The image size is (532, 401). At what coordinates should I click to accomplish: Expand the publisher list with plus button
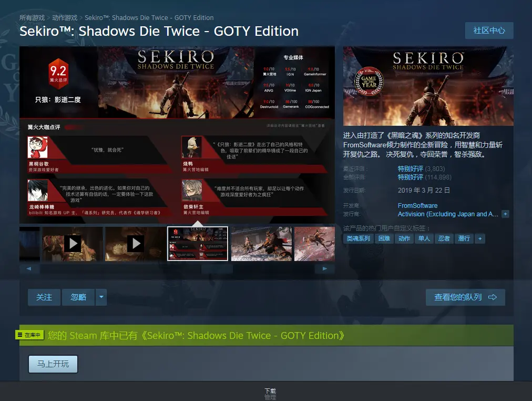tap(505, 214)
